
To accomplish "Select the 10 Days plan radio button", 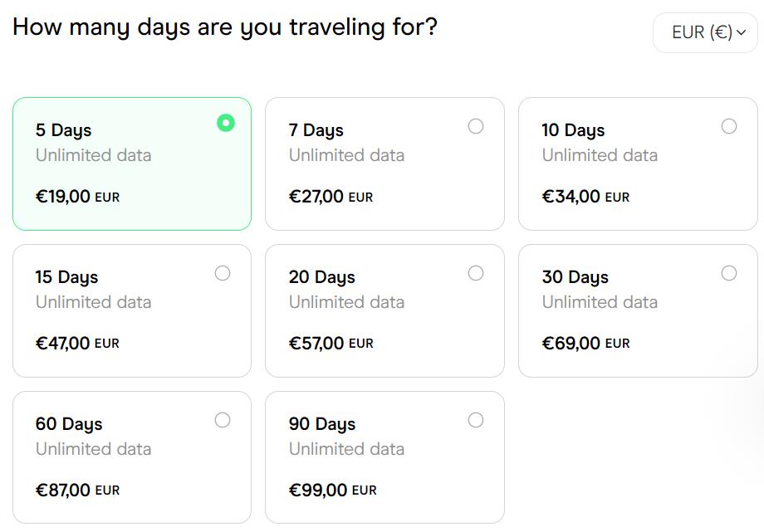I will (x=729, y=126).
